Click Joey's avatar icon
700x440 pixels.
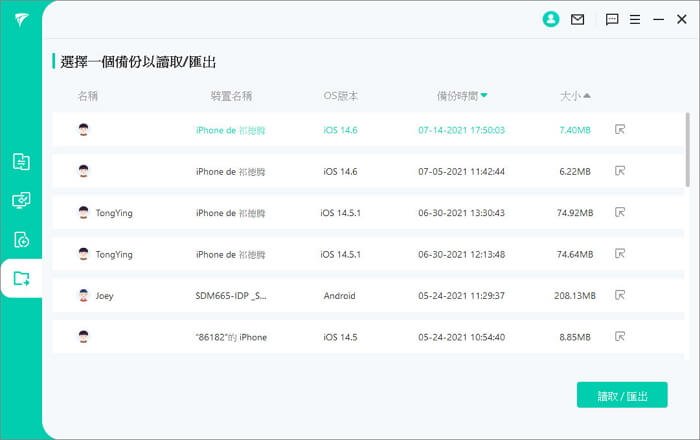[83, 295]
